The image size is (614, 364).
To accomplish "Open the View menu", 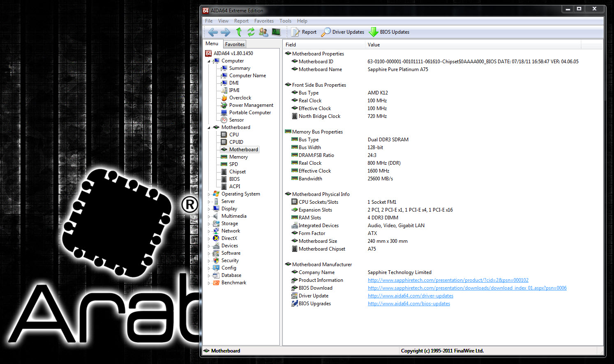I will click(x=223, y=21).
